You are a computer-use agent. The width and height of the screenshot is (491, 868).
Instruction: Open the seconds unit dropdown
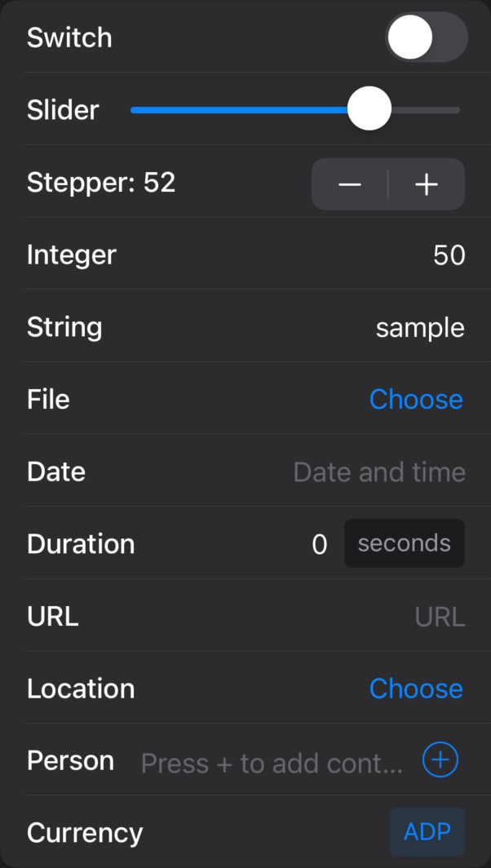coord(404,543)
